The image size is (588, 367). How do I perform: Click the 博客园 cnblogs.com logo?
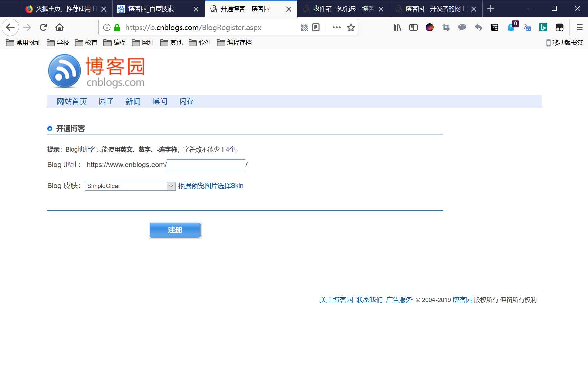point(97,71)
